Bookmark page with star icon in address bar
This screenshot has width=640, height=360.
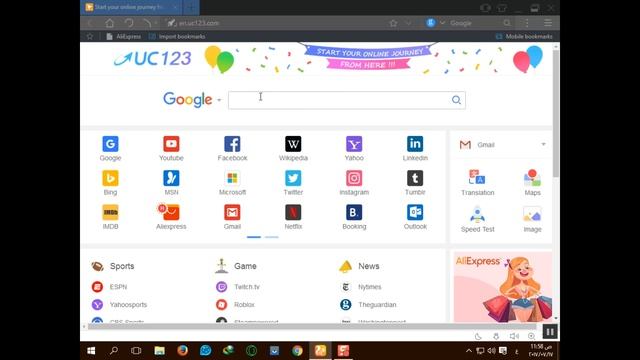[393, 23]
